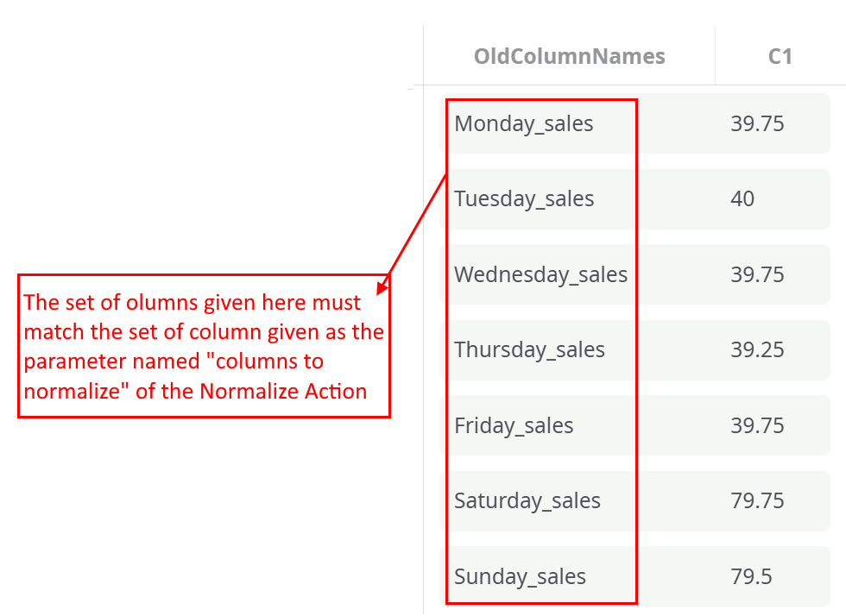The image size is (846, 616).
Task: Select the Wednesday_sales cell
Action: tap(540, 275)
